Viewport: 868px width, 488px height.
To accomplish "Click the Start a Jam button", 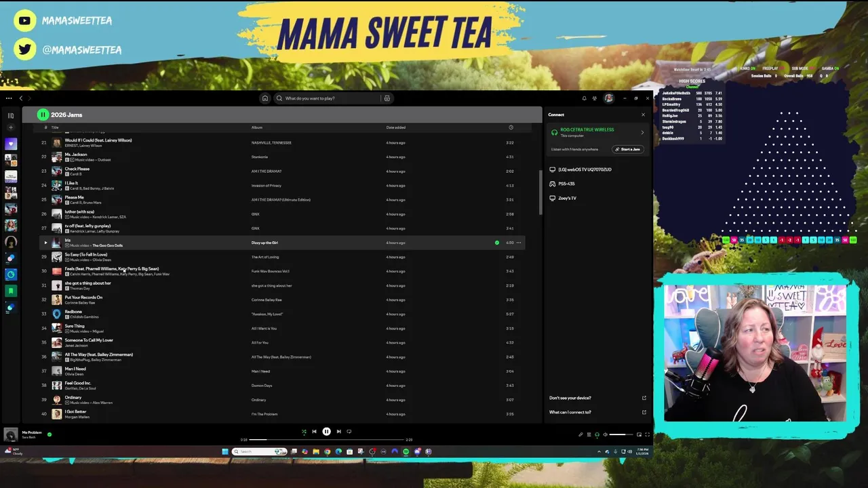I will tap(627, 149).
